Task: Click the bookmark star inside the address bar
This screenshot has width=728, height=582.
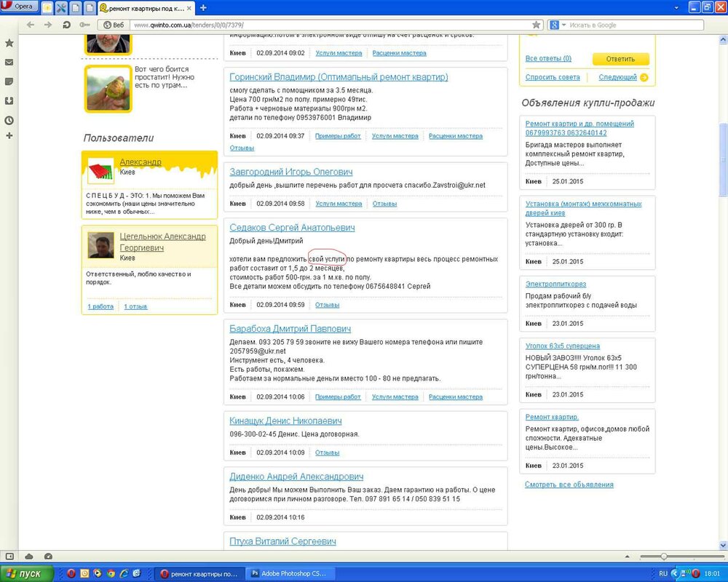Action: [x=537, y=23]
